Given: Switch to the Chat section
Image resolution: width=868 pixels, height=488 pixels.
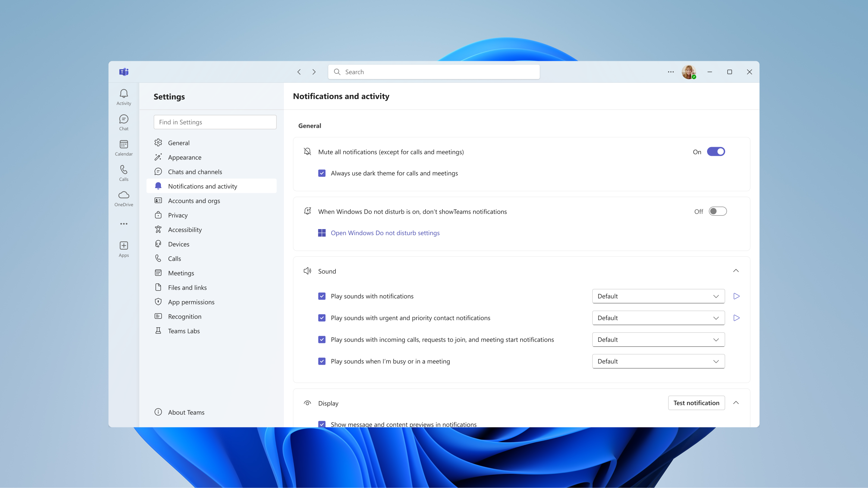Looking at the screenshot, I should coord(124,122).
